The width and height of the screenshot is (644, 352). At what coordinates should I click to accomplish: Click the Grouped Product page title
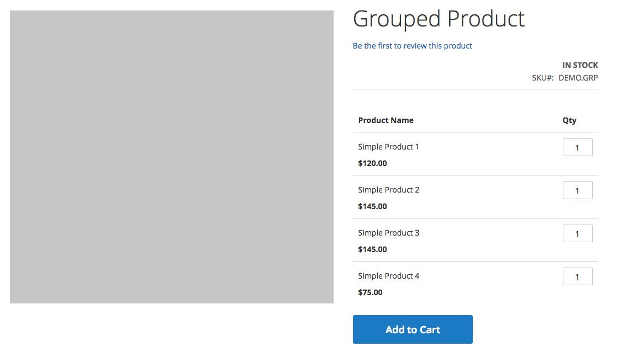click(x=439, y=19)
